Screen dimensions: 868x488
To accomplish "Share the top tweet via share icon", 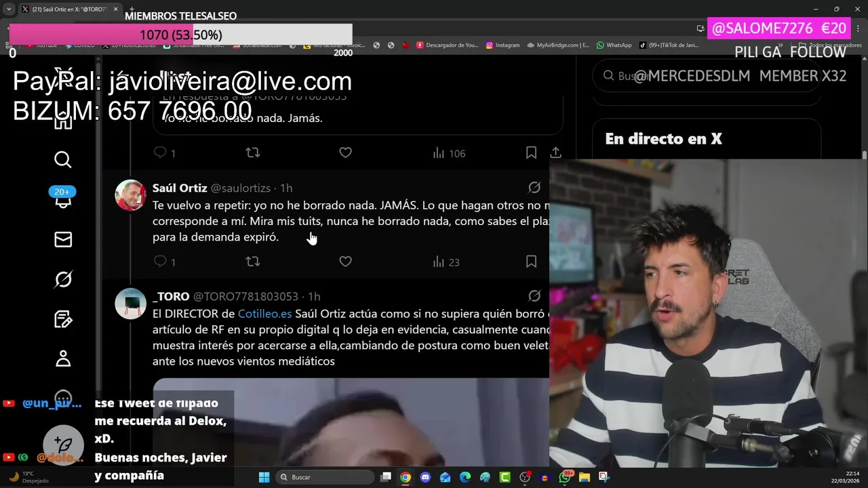I will point(555,152).
